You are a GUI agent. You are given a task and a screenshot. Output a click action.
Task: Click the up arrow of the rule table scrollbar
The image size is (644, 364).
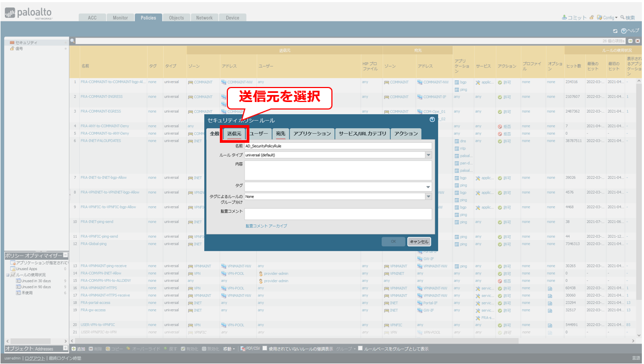coord(639,81)
